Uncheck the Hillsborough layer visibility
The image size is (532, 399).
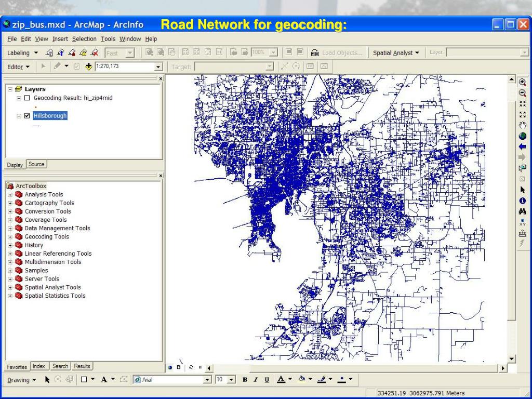click(x=27, y=116)
